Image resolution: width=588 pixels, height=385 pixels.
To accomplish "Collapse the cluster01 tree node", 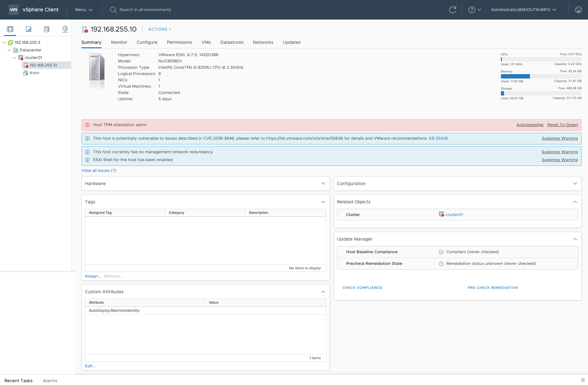I will (14, 58).
